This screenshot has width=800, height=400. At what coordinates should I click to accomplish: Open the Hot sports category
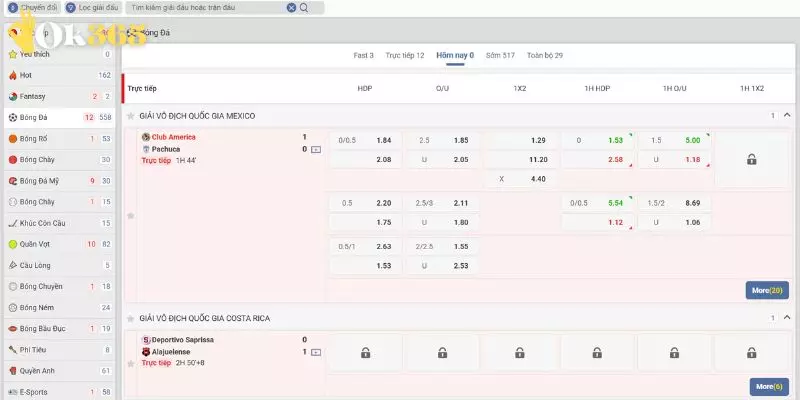tap(26, 75)
